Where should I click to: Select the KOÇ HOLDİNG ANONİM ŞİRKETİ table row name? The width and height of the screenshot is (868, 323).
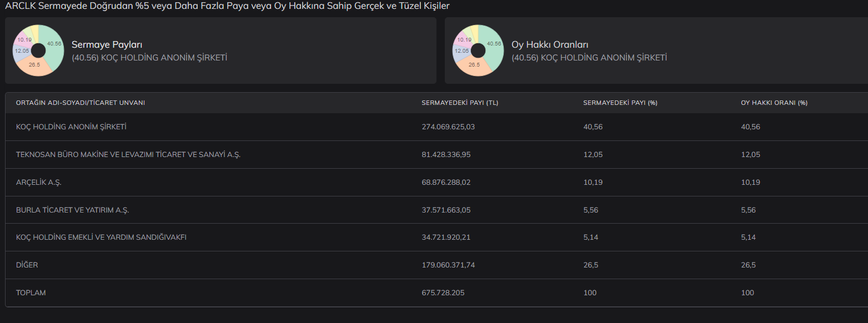tap(71, 127)
